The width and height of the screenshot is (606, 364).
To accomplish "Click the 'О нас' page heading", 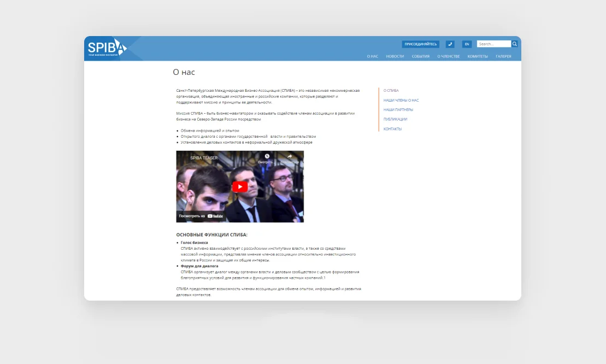I will click(x=184, y=72).
